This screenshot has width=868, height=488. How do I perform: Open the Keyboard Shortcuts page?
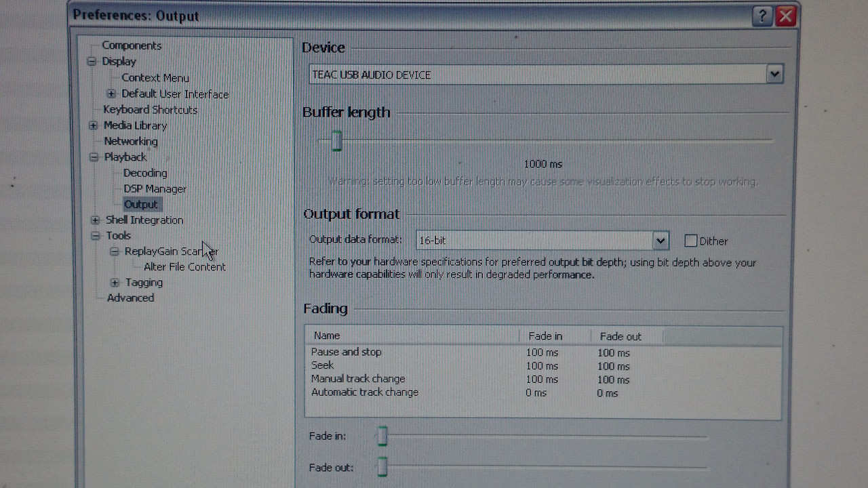click(150, 110)
